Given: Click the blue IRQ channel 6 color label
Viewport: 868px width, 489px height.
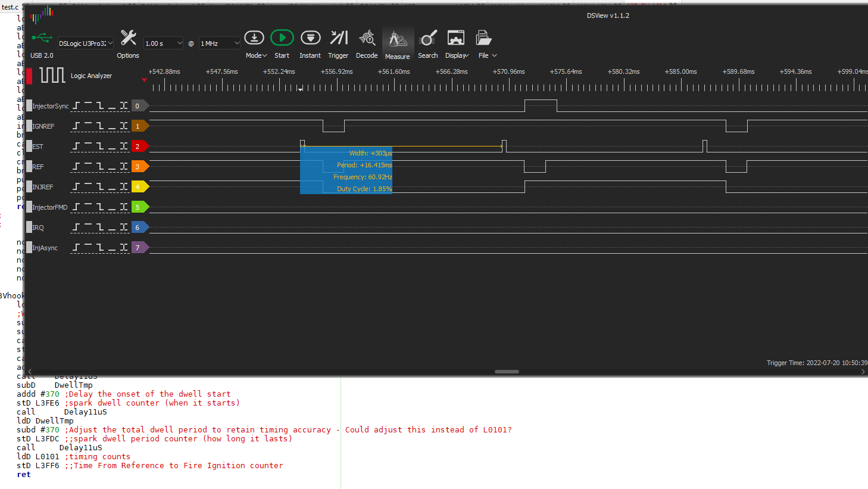Looking at the screenshot, I should click(140, 227).
